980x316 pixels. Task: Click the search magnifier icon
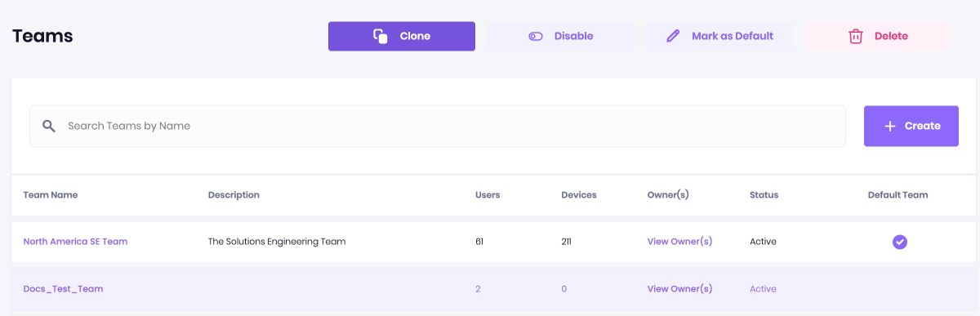click(x=49, y=126)
